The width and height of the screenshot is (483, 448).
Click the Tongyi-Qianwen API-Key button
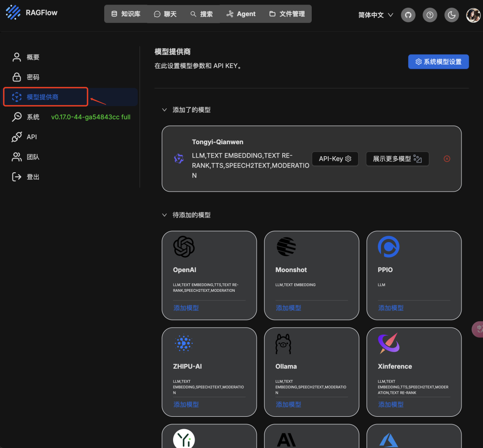[335, 159]
